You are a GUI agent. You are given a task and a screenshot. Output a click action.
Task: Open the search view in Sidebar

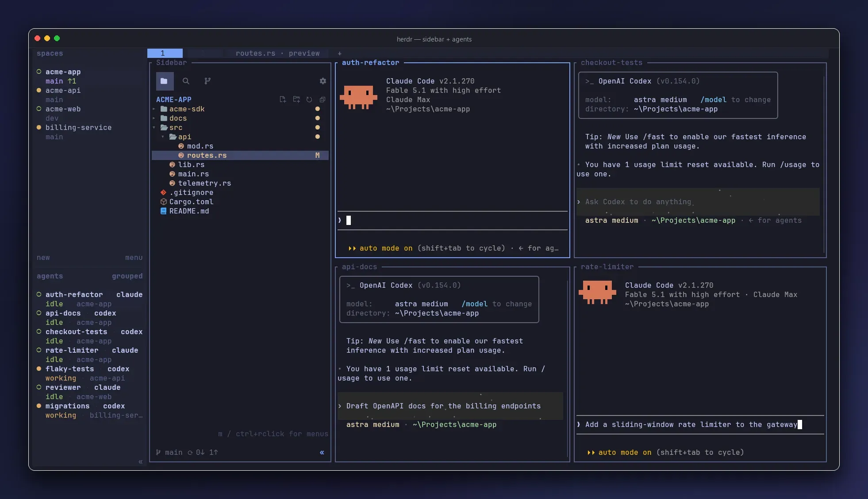[x=186, y=81]
